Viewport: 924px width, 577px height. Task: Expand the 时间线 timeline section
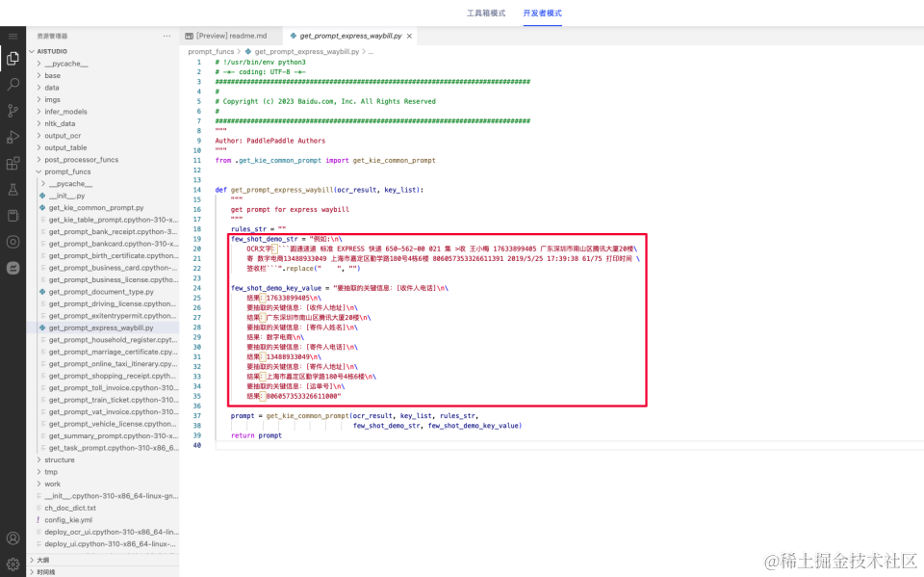[45, 571]
